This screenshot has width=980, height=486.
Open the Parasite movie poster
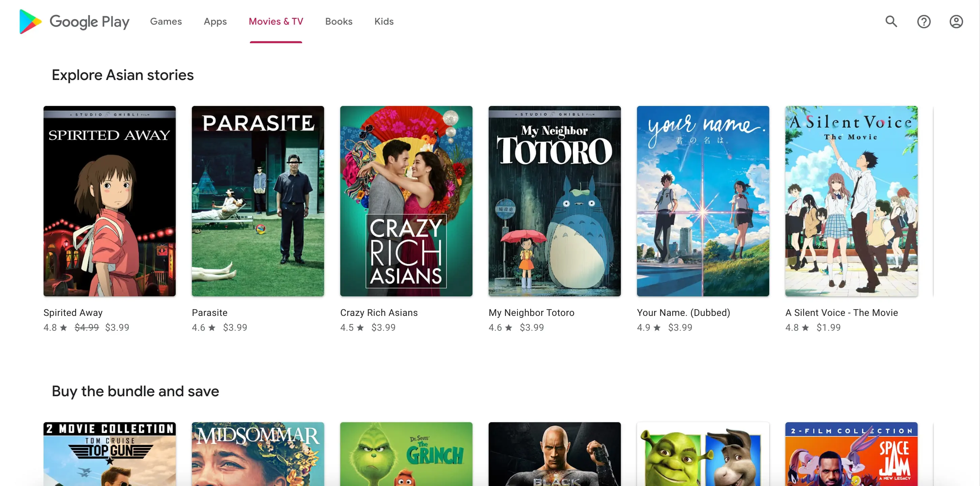tap(258, 201)
